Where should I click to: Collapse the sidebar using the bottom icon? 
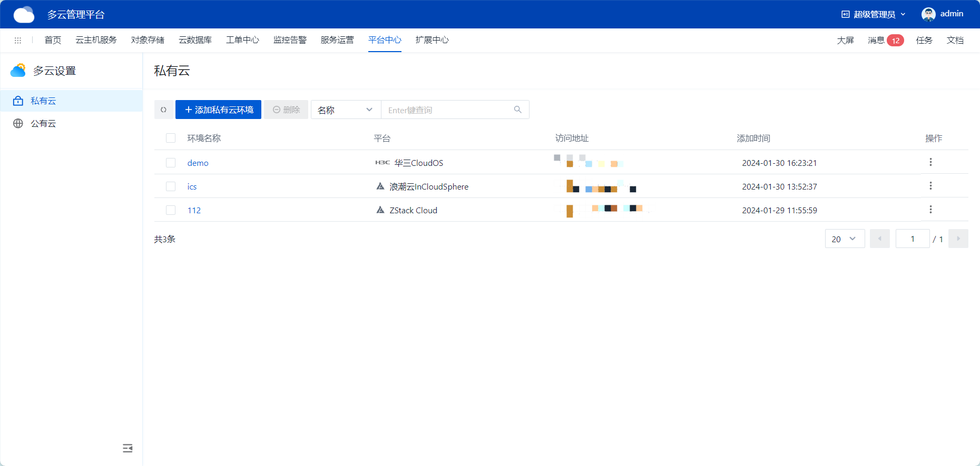tap(128, 448)
